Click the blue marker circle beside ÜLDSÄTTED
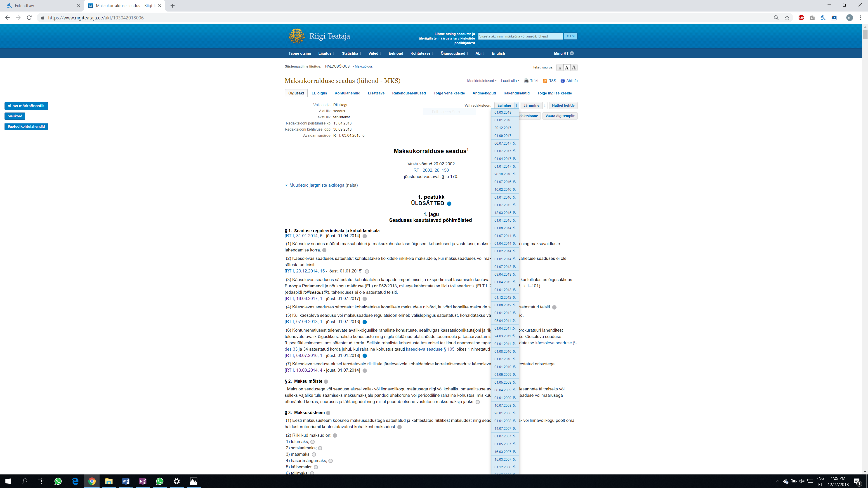Image resolution: width=868 pixels, height=488 pixels. (x=449, y=204)
